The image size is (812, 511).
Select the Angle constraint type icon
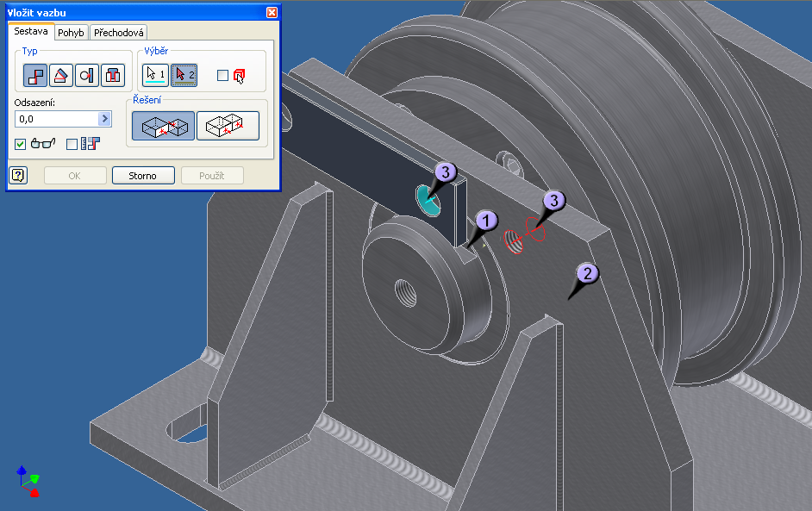tap(61, 76)
